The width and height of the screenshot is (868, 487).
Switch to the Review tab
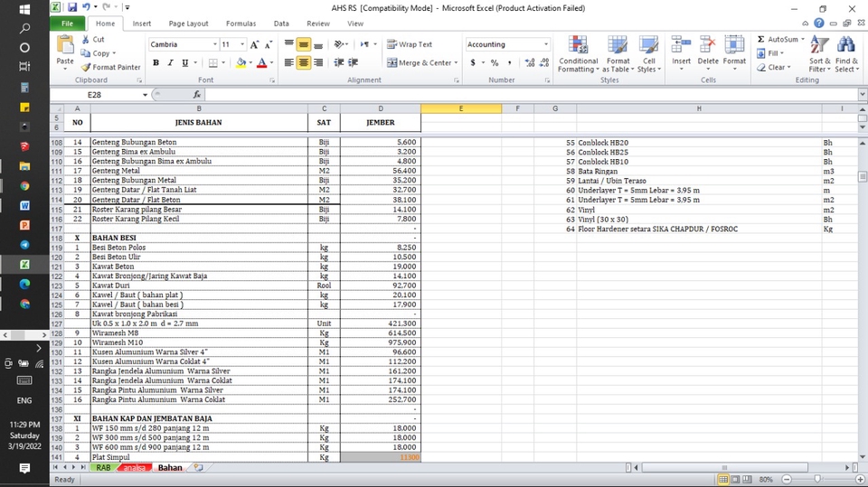click(318, 23)
